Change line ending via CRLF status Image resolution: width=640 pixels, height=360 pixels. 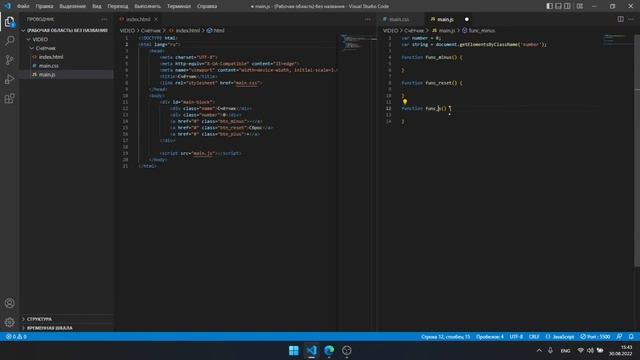534,337
